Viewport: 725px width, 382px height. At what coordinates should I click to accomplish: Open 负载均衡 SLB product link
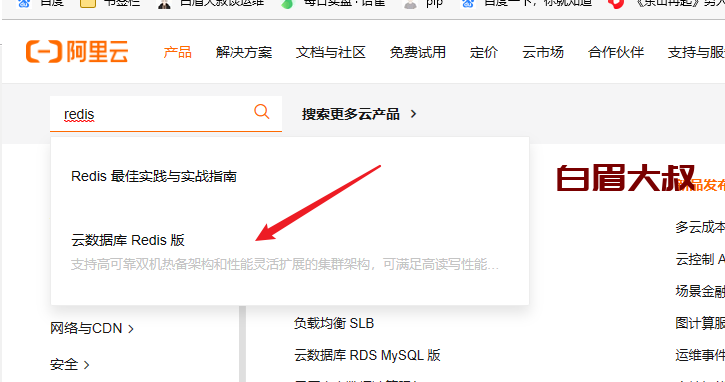pos(333,323)
